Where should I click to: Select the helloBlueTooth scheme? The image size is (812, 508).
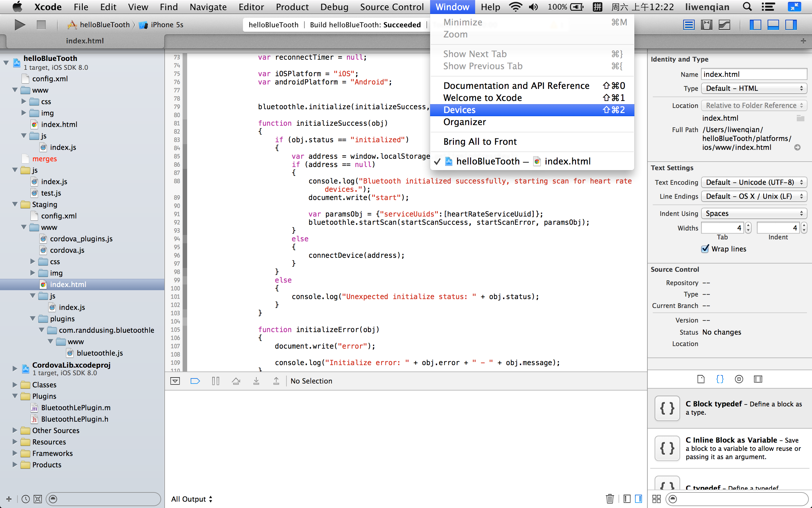(x=99, y=24)
